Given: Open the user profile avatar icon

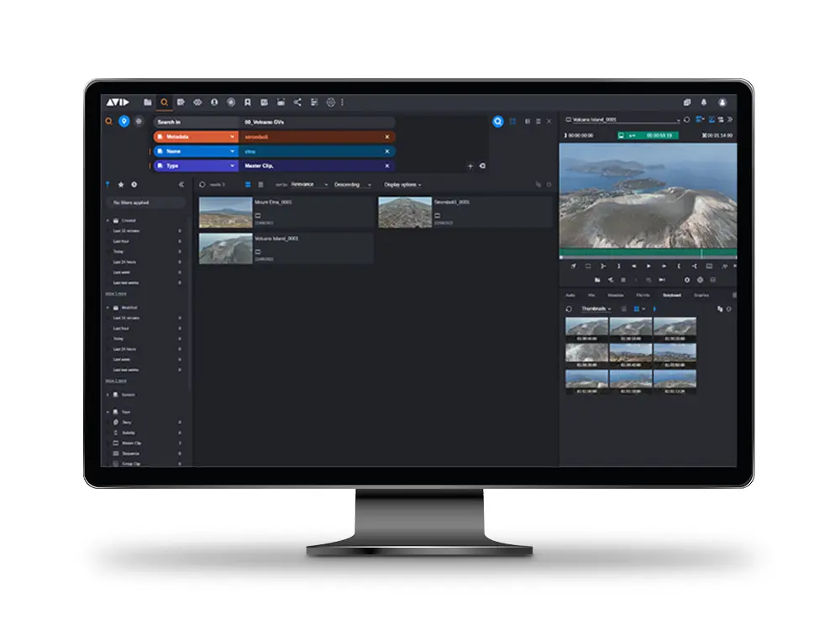Looking at the screenshot, I should pyautogui.click(x=722, y=102).
